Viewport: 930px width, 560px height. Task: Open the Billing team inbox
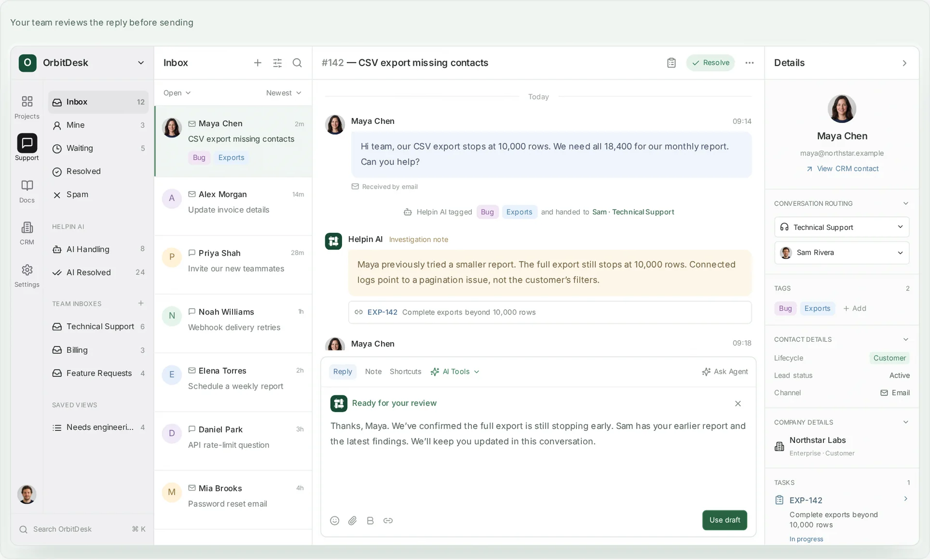click(x=98, y=350)
